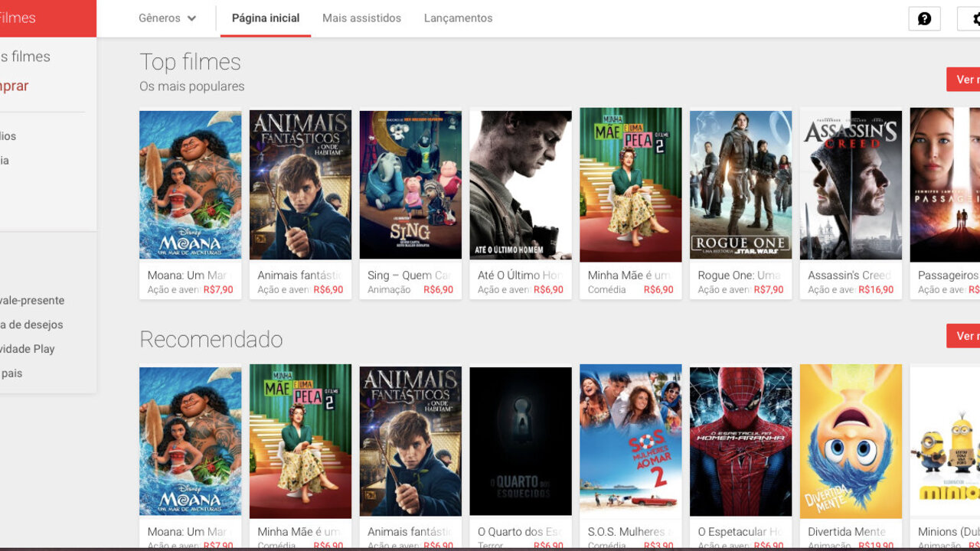
Task: Click the red Ver mais button beside Top filmes
Action: coord(963,80)
